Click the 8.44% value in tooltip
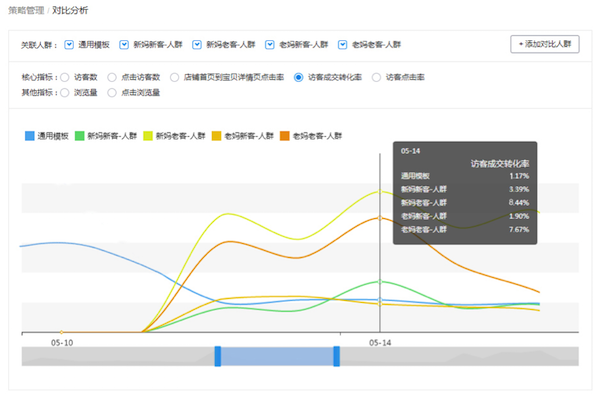 click(519, 203)
